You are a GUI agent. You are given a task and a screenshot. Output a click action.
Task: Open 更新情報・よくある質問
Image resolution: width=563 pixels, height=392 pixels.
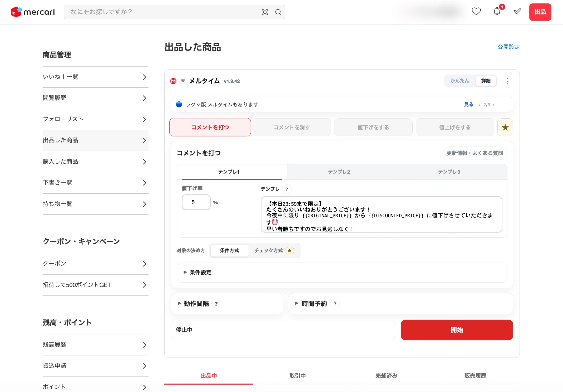pyautogui.click(x=475, y=153)
